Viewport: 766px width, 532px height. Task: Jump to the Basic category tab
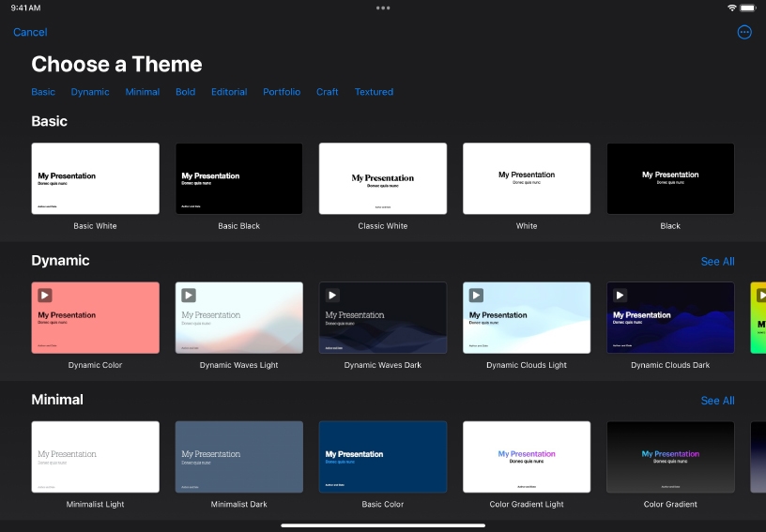point(43,92)
